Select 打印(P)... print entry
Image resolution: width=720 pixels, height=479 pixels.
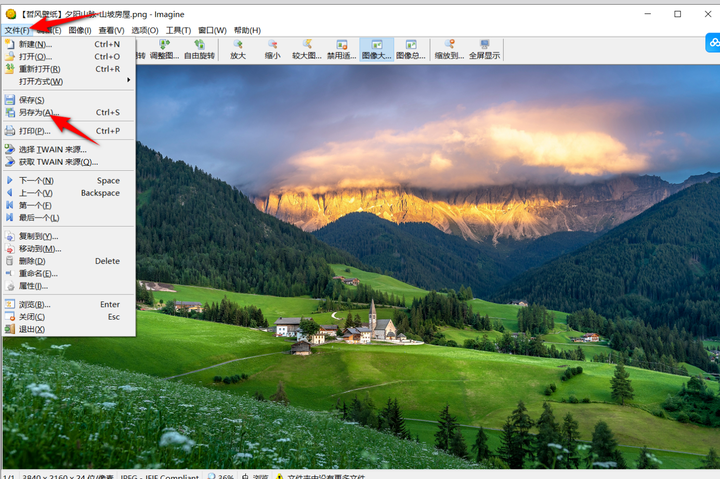click(69, 131)
